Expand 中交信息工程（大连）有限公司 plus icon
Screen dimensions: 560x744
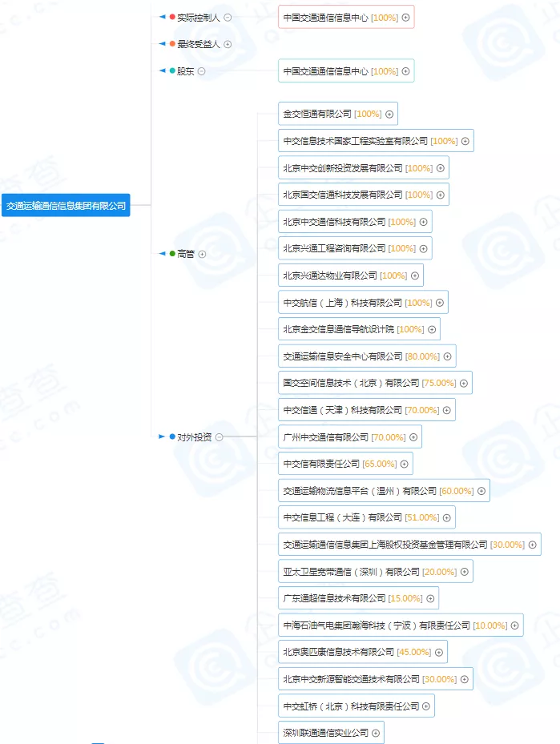click(x=446, y=517)
